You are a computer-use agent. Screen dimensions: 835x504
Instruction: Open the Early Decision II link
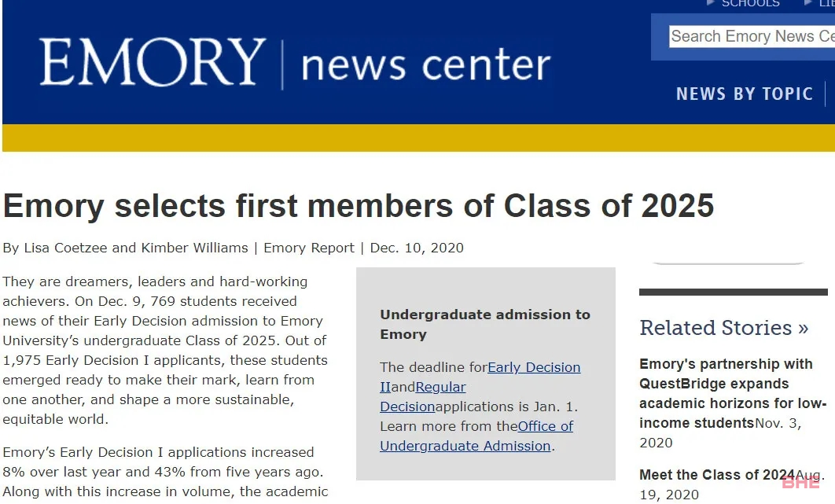tap(480, 377)
